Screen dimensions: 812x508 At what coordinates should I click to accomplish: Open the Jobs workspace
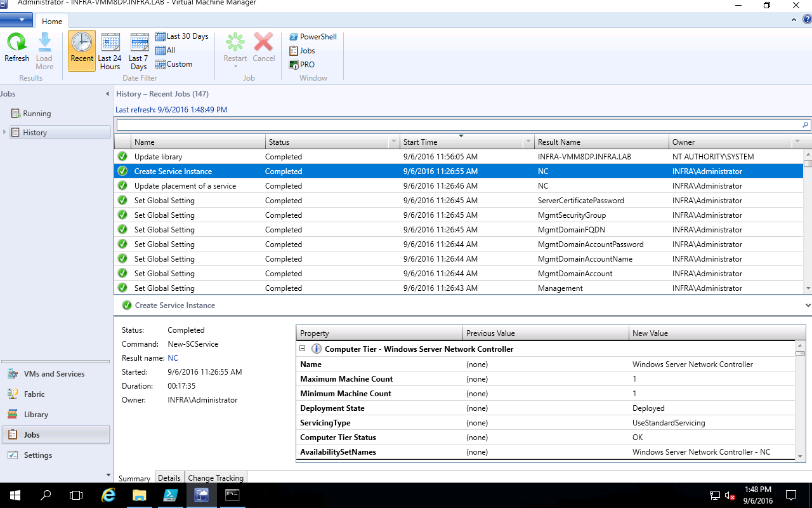pos(55,435)
